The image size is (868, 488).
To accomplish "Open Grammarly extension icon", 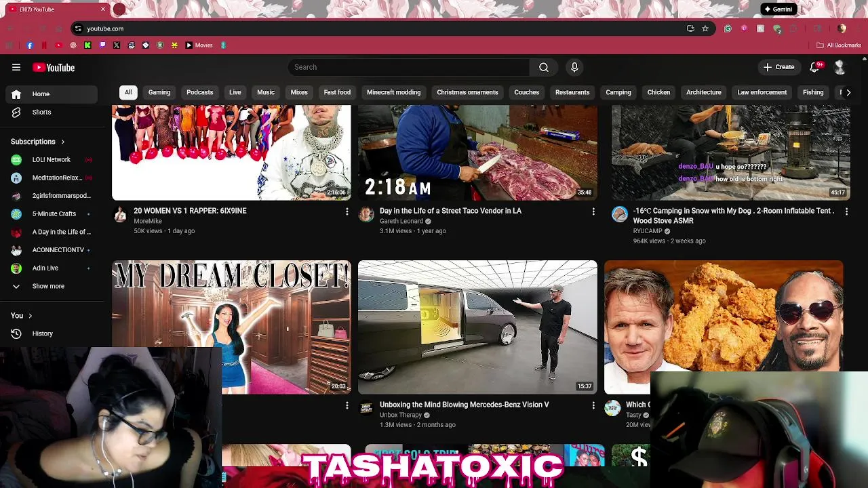I will click(x=728, y=28).
